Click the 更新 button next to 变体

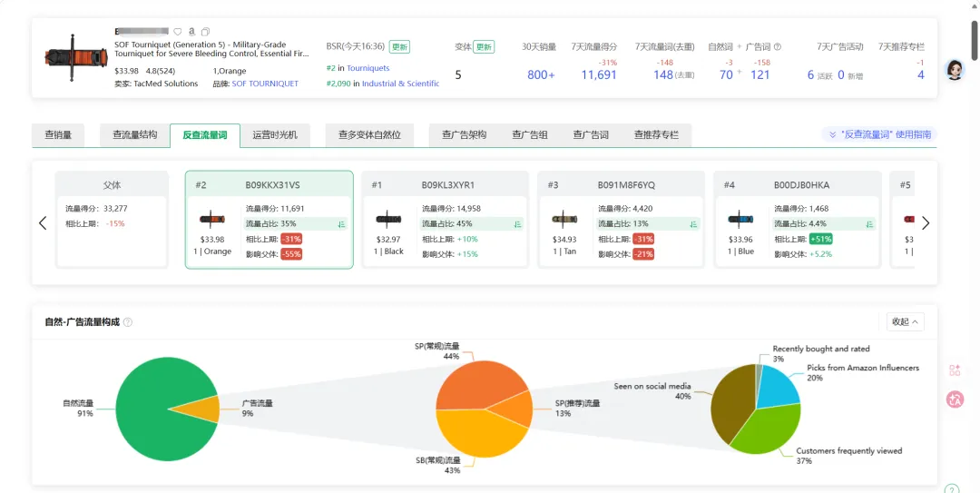pos(483,47)
